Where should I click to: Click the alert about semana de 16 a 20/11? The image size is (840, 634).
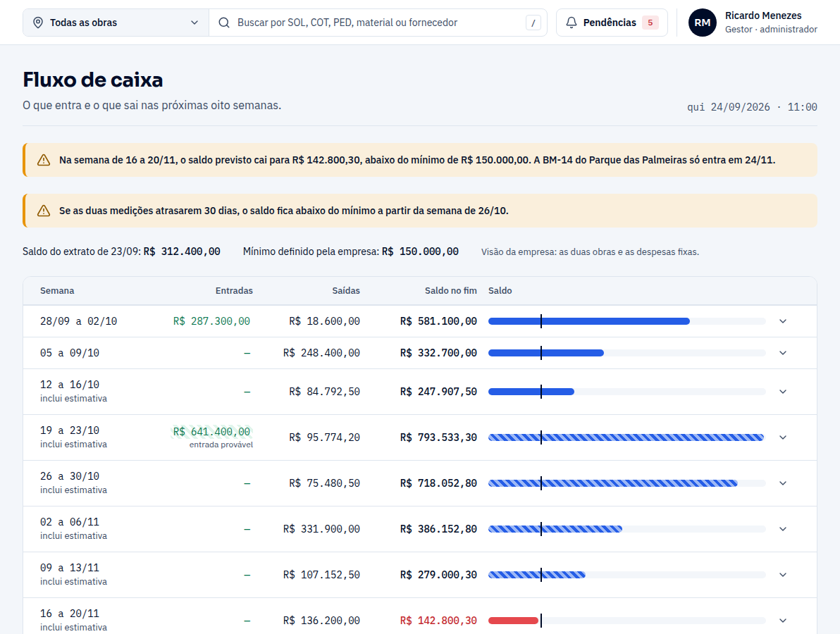point(420,160)
